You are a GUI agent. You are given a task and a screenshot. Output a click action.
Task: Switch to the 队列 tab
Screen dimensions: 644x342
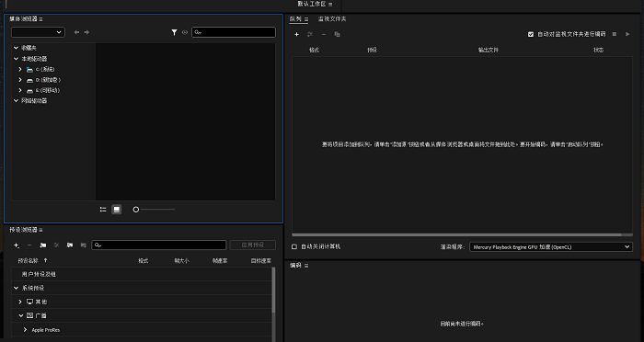coord(295,19)
